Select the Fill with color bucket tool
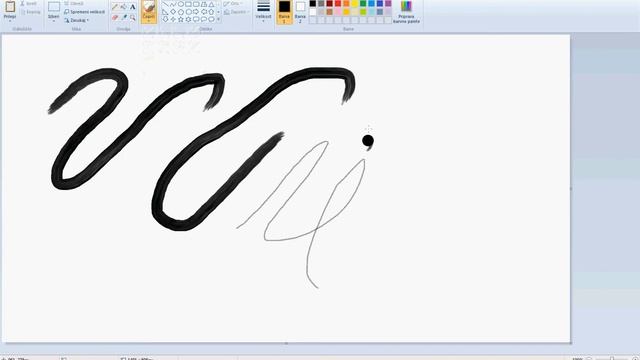Viewport: 640px width, 360px height. [124, 7]
